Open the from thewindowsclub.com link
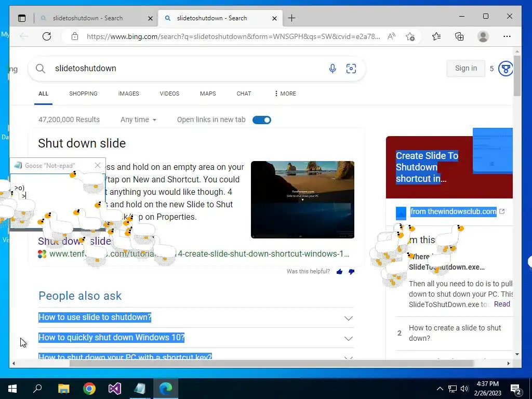This screenshot has height=399, width=532. tap(453, 211)
